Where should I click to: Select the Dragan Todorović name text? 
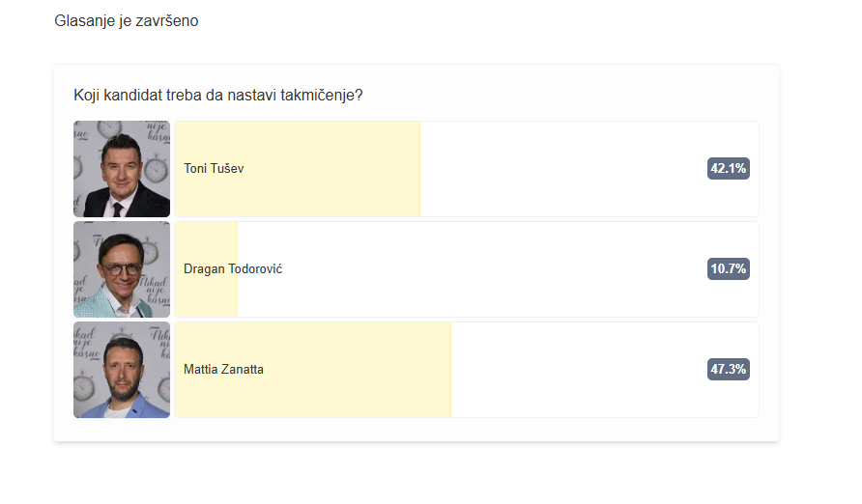[x=233, y=269]
